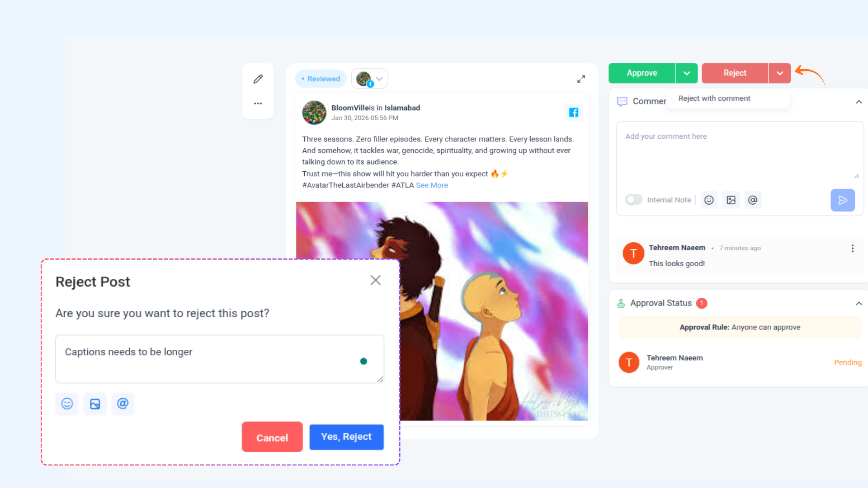Send the comment with the paper plane icon

pos(843,200)
